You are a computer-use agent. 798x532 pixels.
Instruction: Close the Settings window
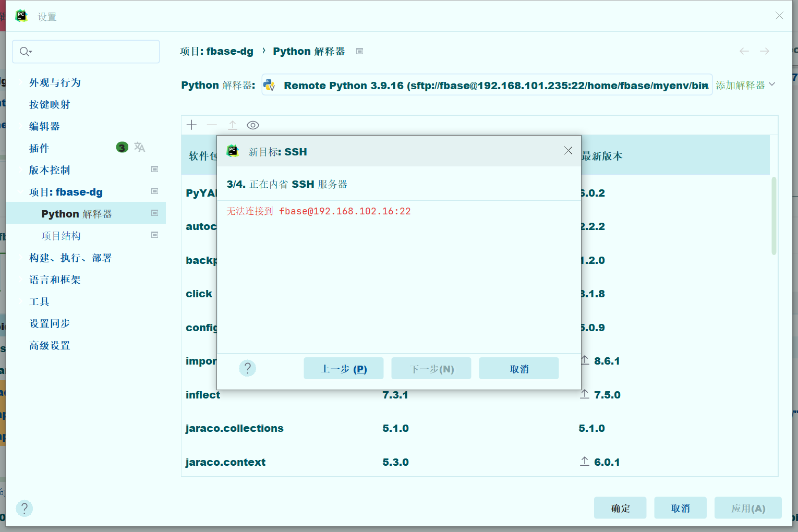779,16
